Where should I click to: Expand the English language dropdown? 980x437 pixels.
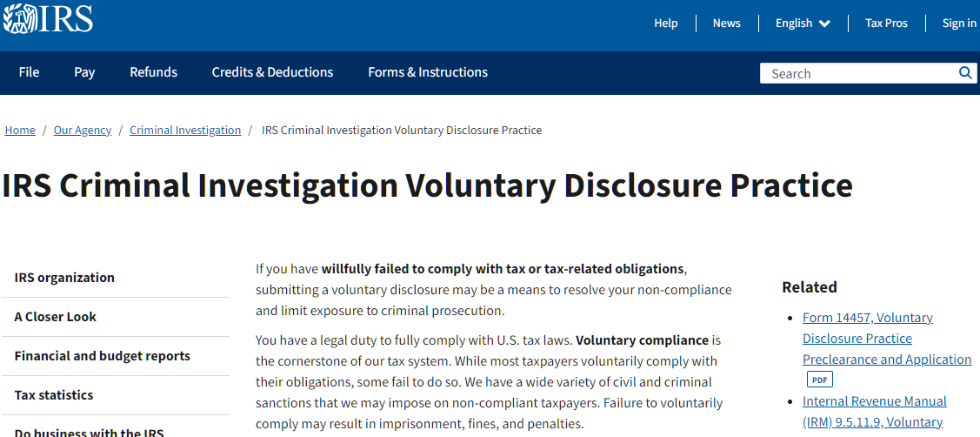tap(803, 24)
